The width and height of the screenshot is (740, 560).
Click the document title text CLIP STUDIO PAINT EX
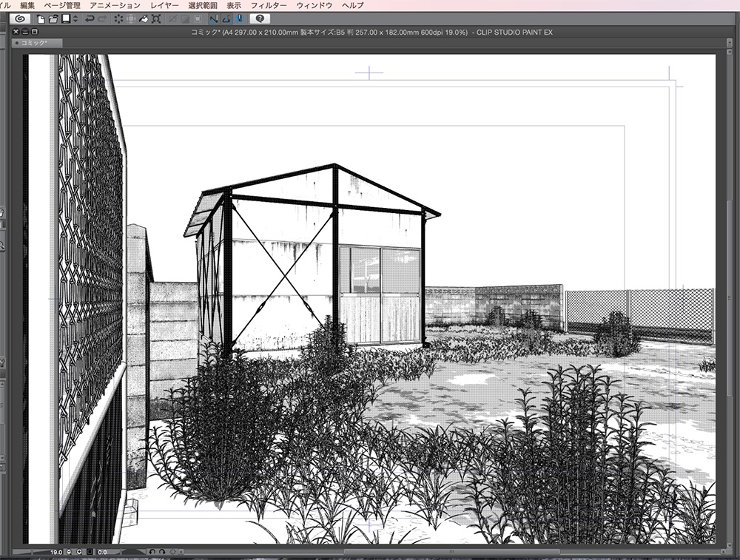tap(514, 33)
